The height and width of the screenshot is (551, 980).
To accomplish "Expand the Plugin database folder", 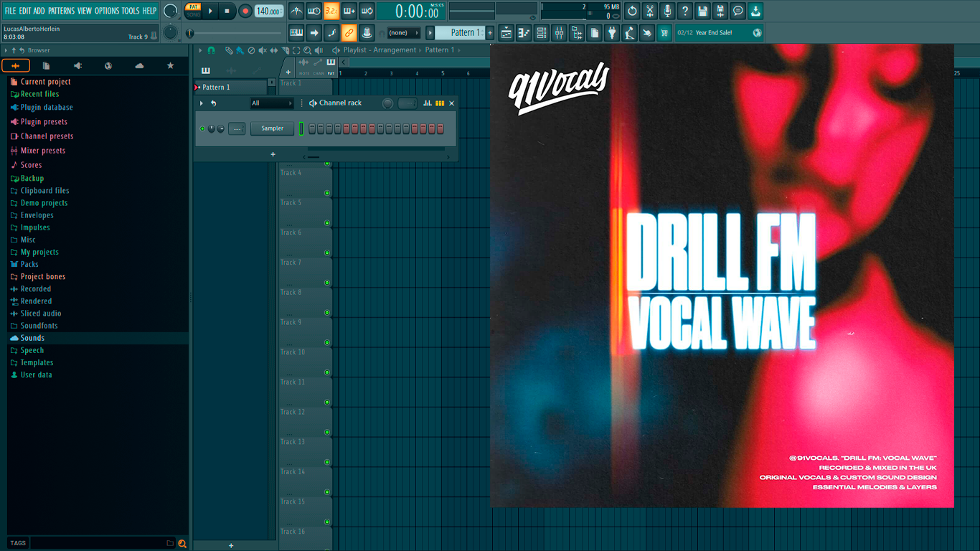I will pyautogui.click(x=47, y=108).
